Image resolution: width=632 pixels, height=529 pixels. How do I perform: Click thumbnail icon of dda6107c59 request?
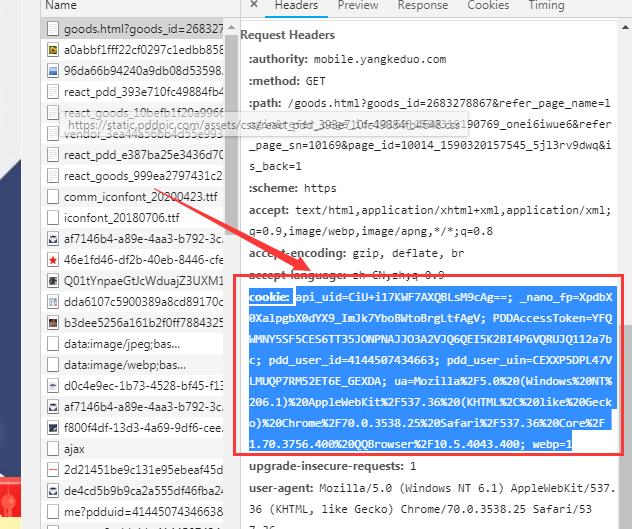point(53,302)
